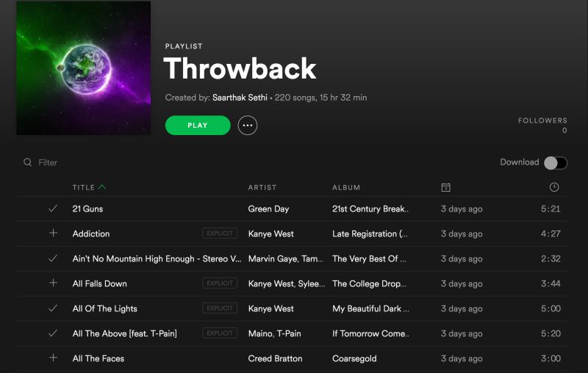Reverse sort using the Title arrow
Screen dimensions: 588x373
coord(102,187)
